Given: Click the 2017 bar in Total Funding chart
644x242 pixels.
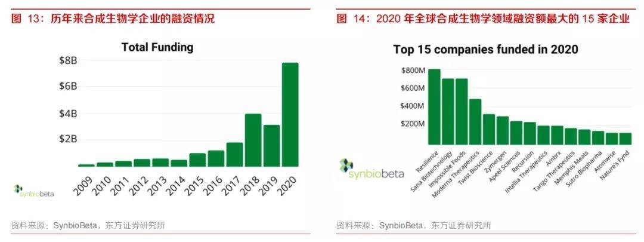Looking at the screenshot, I should click(234, 154).
